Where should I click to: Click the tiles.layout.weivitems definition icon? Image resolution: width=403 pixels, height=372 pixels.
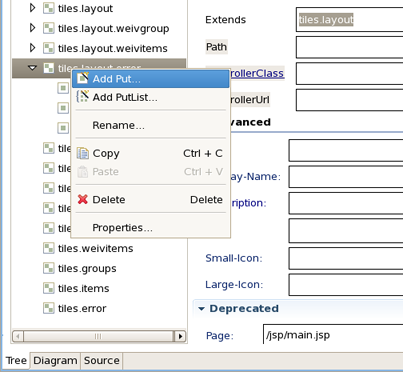pyautogui.click(x=49, y=48)
